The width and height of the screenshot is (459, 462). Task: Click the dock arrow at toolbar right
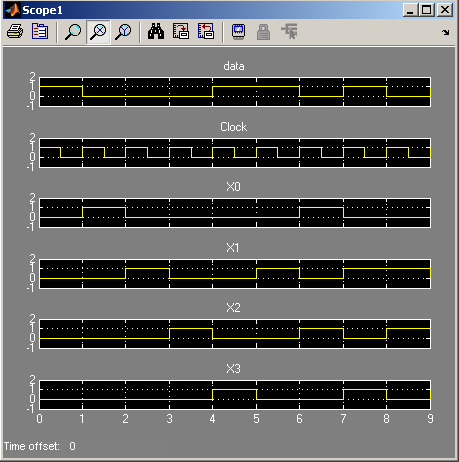tap(446, 32)
